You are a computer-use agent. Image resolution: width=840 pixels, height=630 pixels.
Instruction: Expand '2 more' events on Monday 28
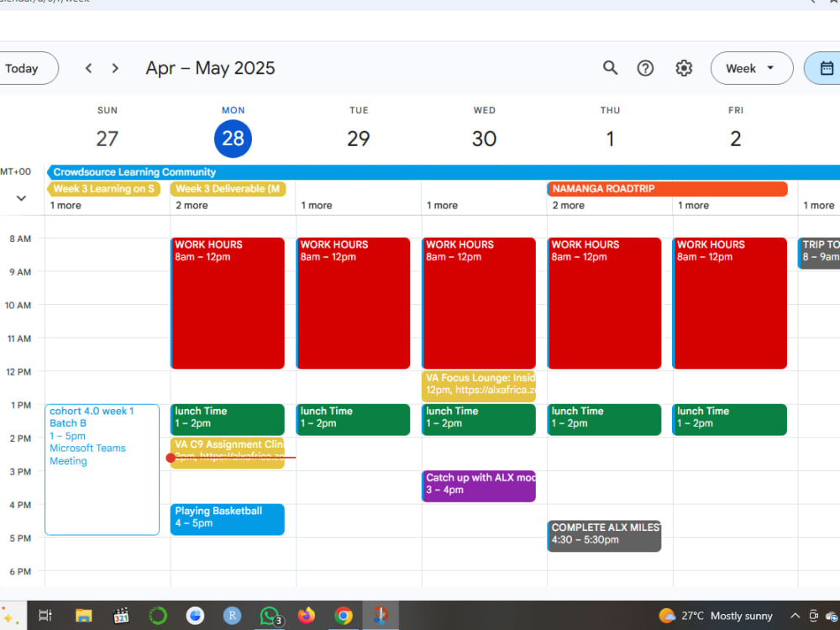tap(192, 205)
